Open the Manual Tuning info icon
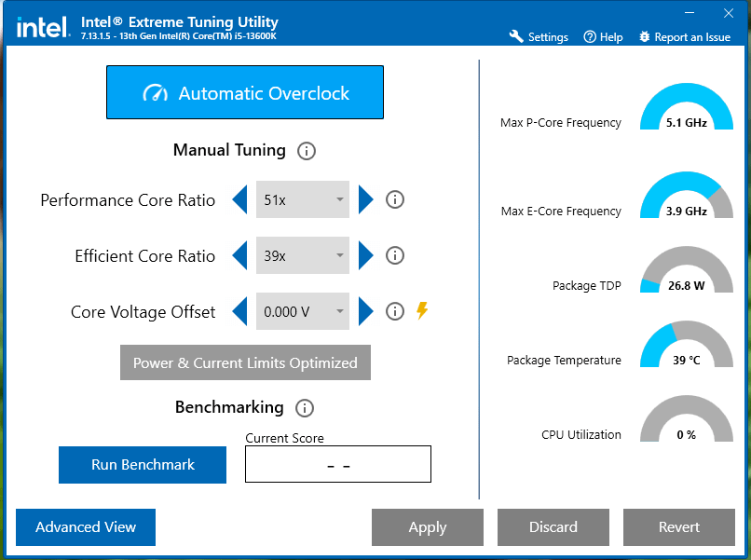Screen dimensions: 751x560 tap(307, 151)
